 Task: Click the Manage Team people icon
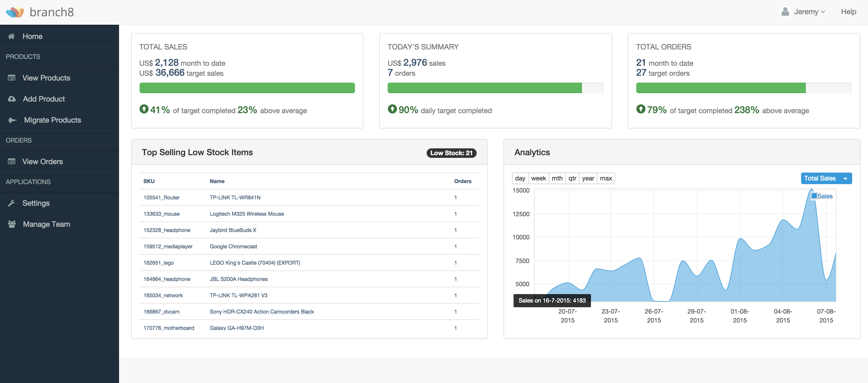pos(12,224)
